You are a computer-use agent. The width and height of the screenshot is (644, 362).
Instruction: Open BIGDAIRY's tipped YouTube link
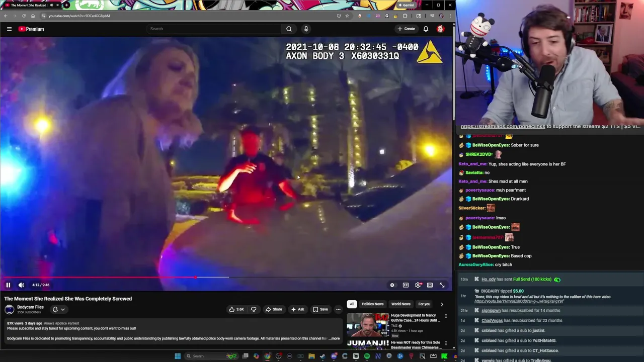pos(518,301)
